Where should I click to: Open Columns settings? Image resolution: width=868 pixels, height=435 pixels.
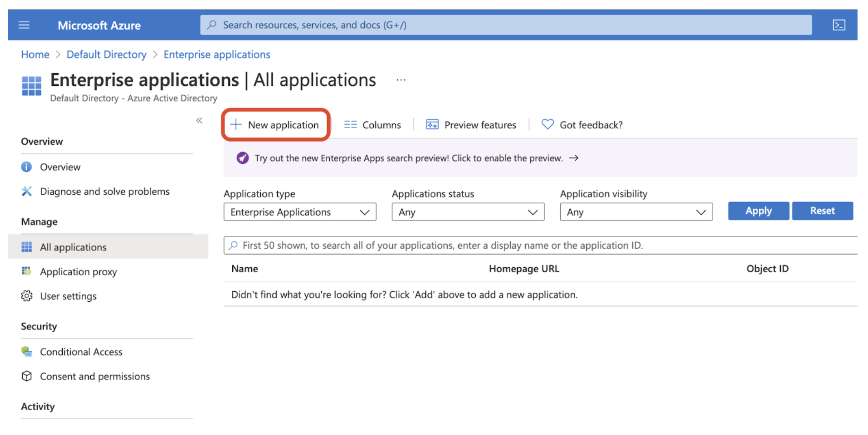point(372,125)
